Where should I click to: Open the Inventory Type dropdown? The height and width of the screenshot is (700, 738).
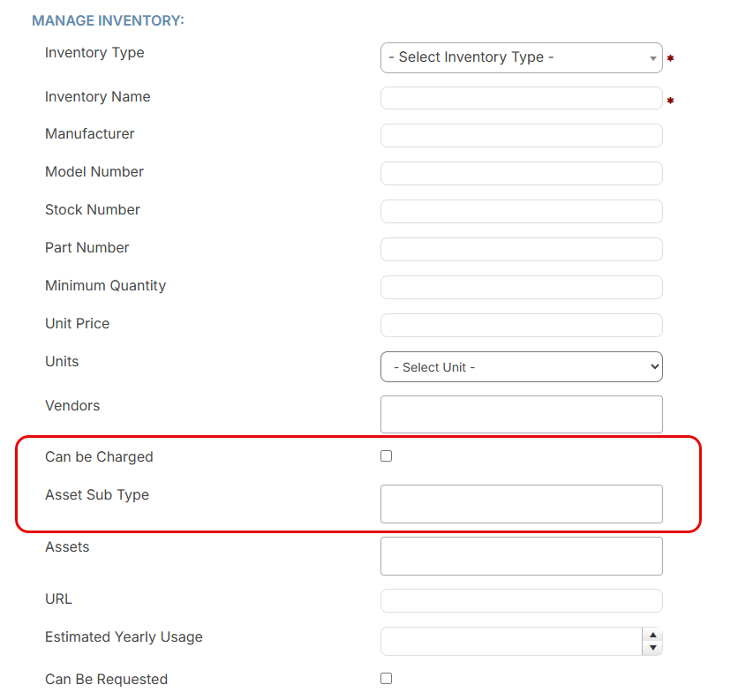tap(521, 57)
